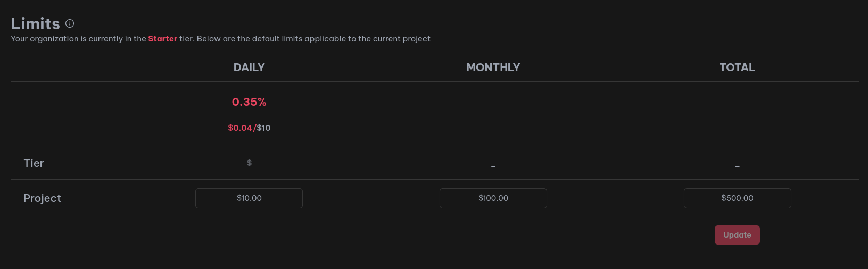Click the word 'tier' after Starter

(186, 39)
